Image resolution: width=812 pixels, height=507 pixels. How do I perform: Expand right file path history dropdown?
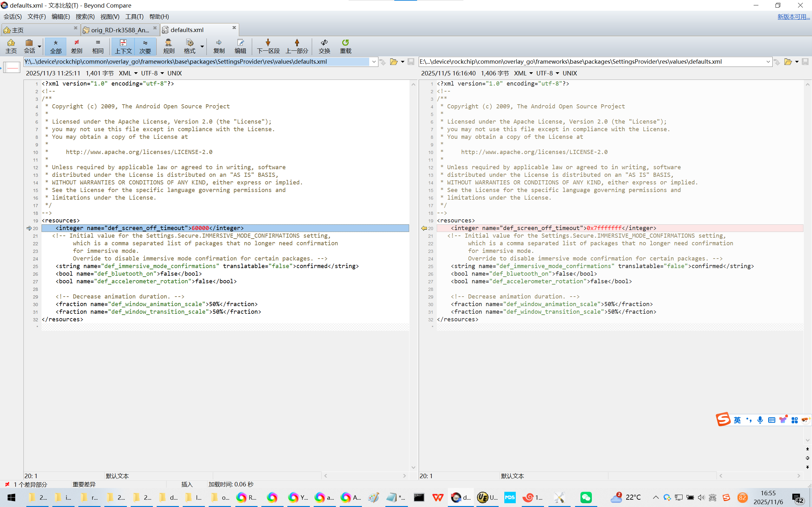768,62
